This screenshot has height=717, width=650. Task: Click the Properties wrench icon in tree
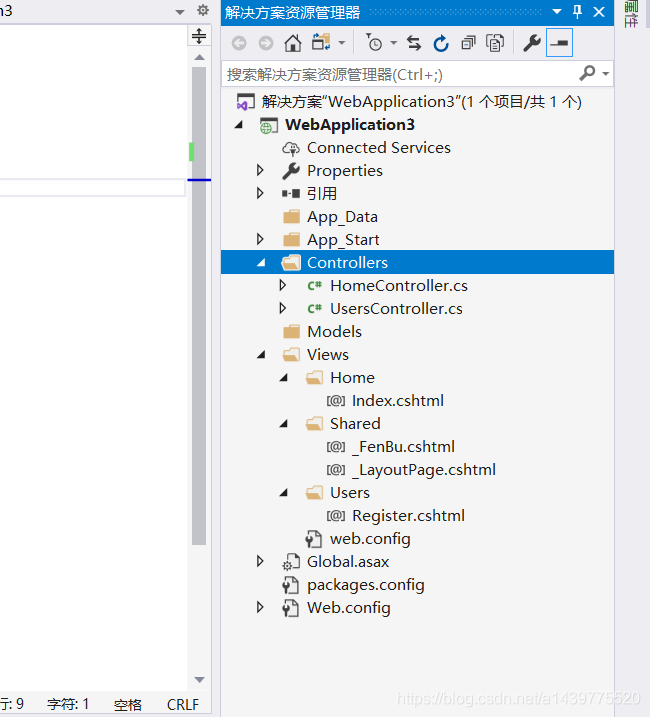[x=291, y=171]
